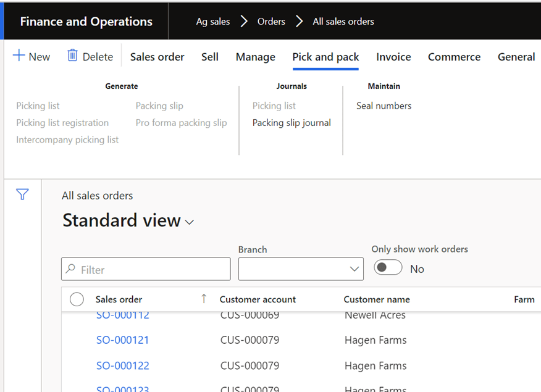Click the Sales order column header
541x392 pixels.
(119, 299)
